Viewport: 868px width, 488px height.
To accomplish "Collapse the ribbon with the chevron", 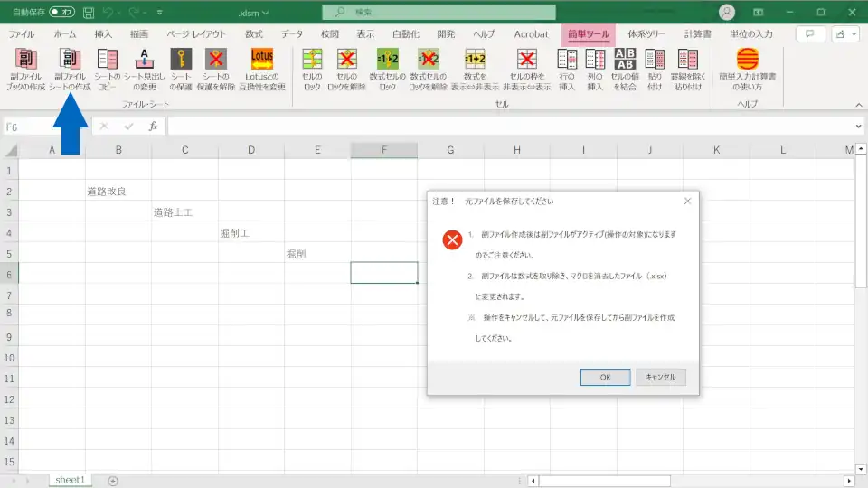I will (x=858, y=105).
